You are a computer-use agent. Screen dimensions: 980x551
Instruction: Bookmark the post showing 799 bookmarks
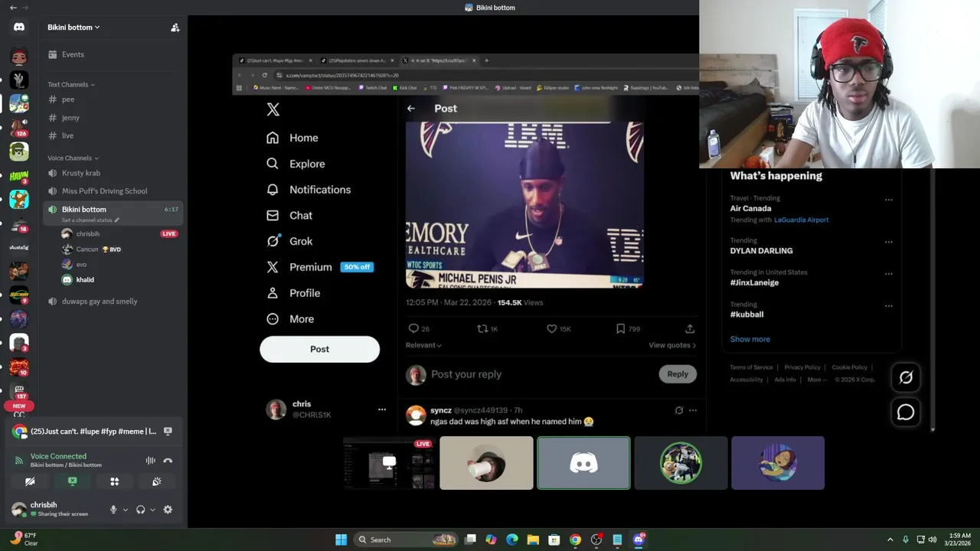point(621,328)
